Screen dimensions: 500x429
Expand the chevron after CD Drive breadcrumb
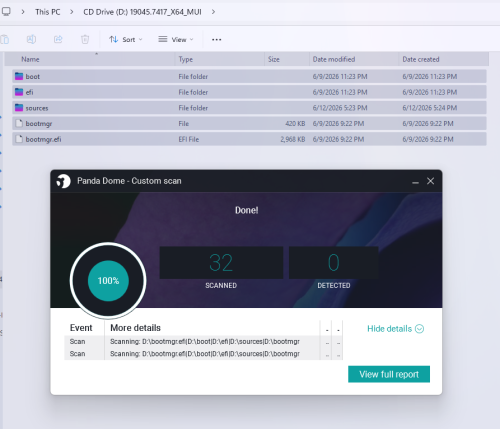213,12
